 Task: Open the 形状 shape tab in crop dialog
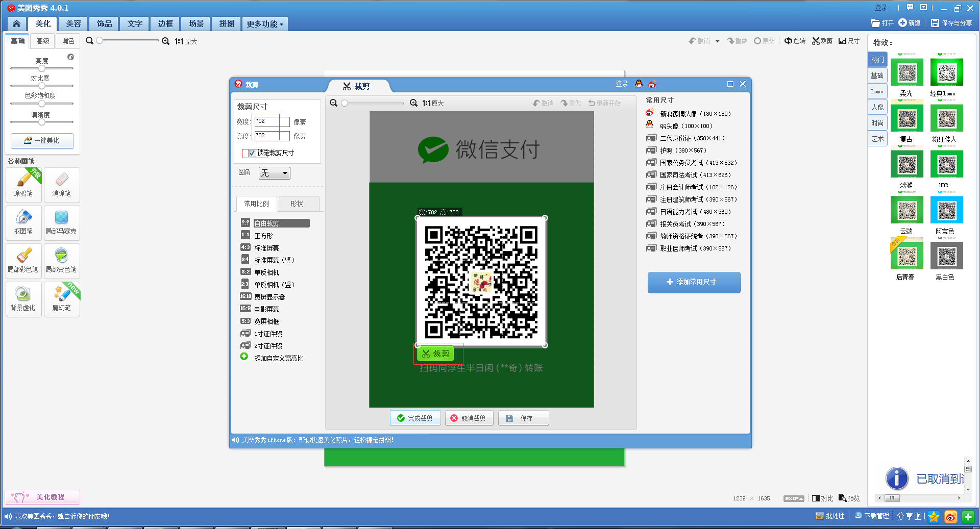pos(299,204)
